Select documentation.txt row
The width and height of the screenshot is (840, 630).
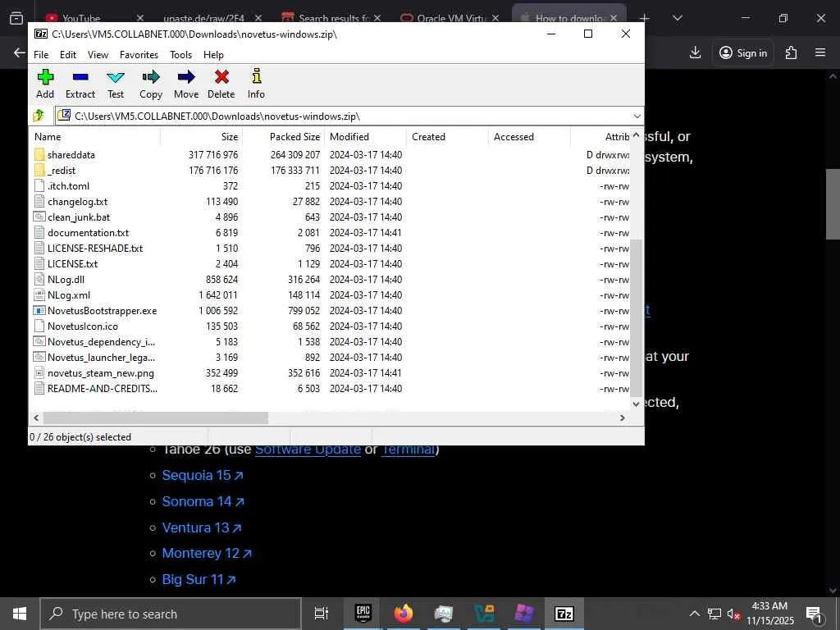(330, 232)
